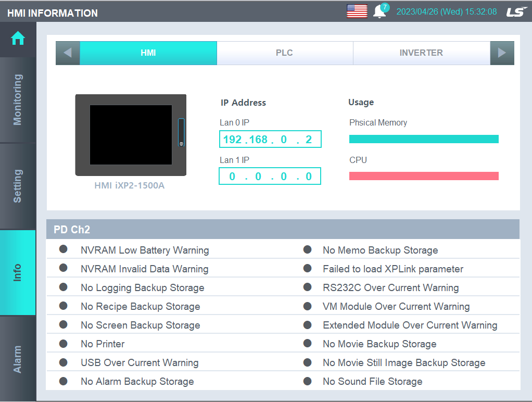
Task: Click the US flag language icon
Action: pyautogui.click(x=357, y=10)
